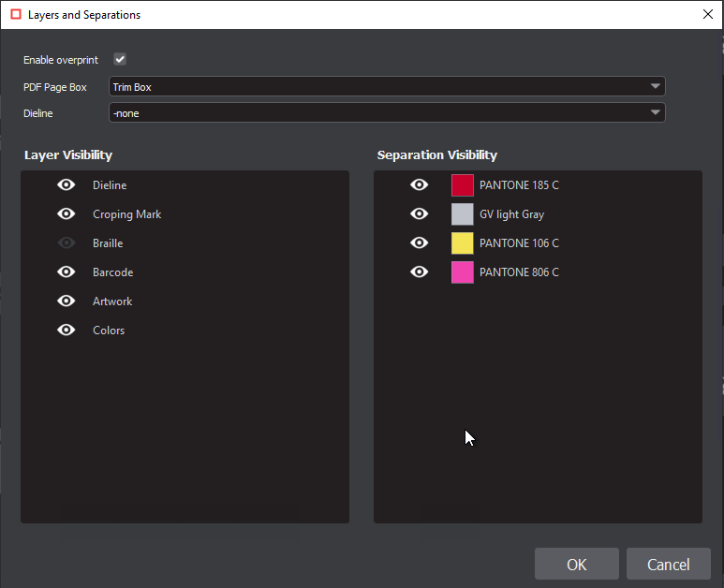Viewport: 724px width, 588px height.
Task: Toggle the Artwork layer eye icon
Action: click(66, 301)
